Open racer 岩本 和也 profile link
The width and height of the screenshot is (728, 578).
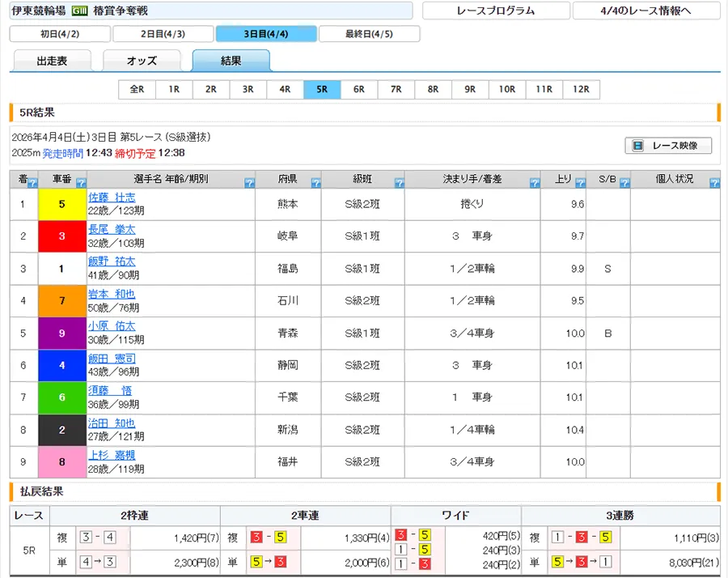tap(112, 295)
